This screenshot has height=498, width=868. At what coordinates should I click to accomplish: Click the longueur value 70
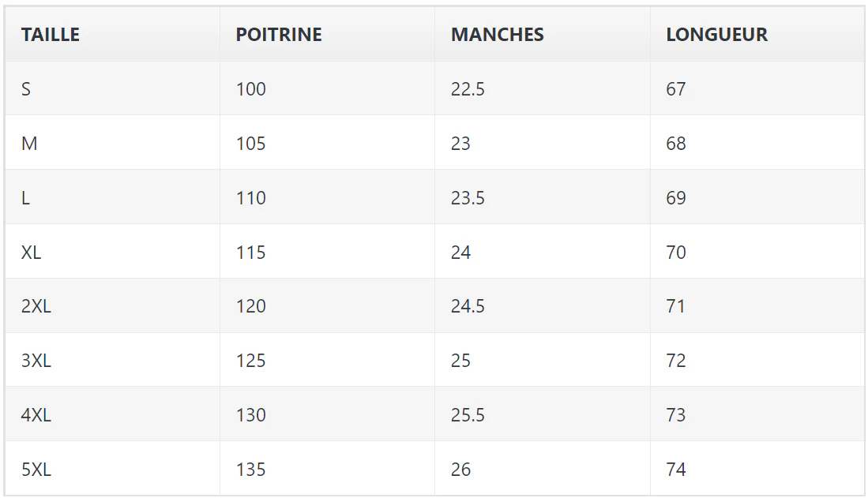pos(676,253)
